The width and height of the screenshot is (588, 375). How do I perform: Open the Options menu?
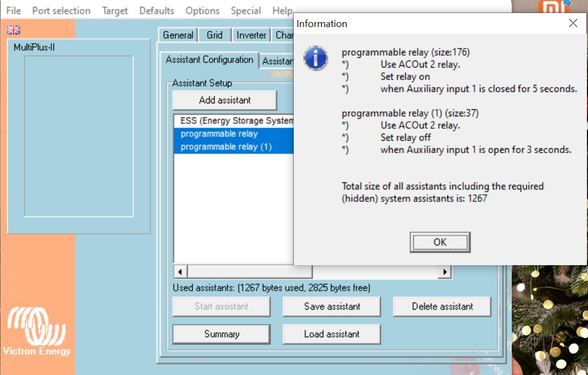pos(202,10)
